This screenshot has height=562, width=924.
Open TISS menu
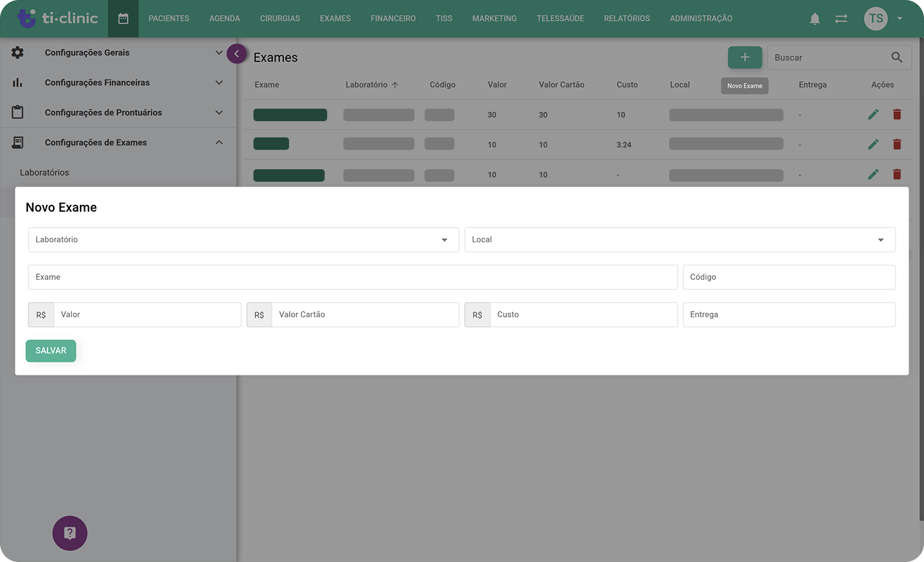444,19
